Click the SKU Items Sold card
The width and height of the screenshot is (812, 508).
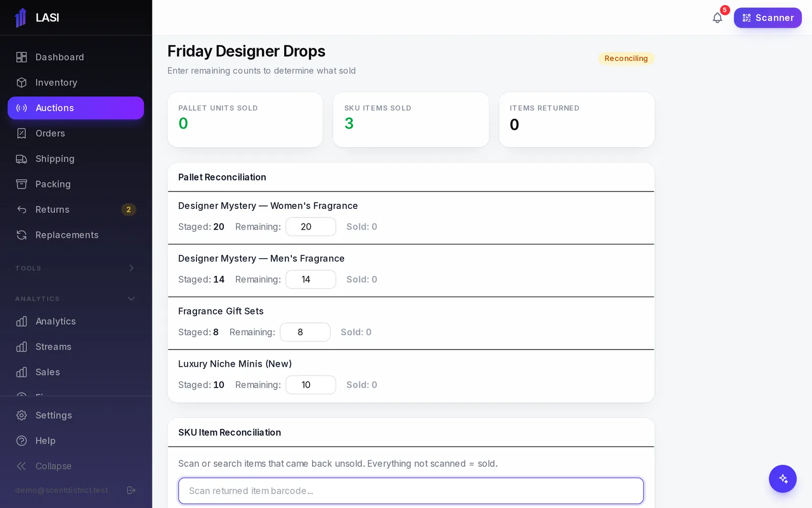(x=411, y=120)
